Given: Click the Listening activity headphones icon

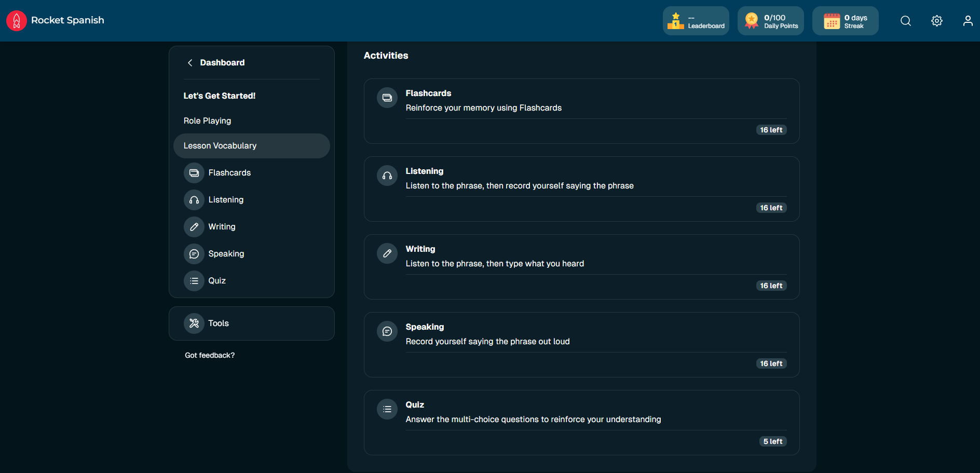Looking at the screenshot, I should pos(387,175).
